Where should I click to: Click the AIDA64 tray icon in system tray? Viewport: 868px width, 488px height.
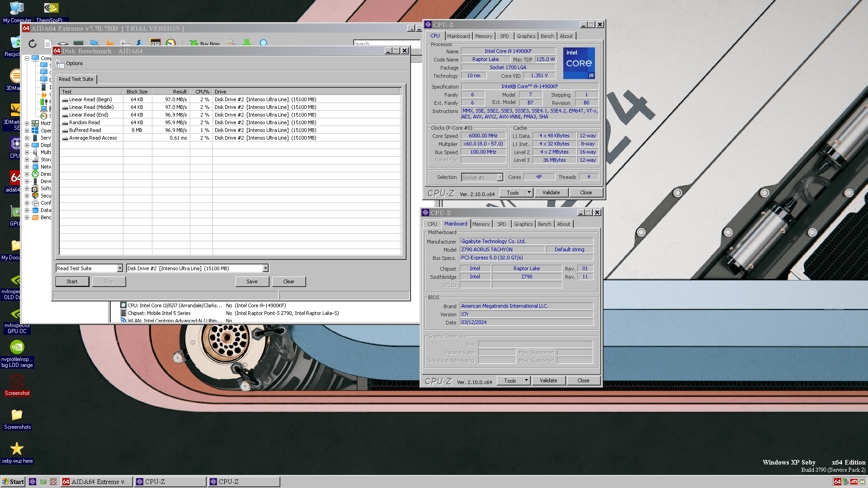(x=837, y=482)
